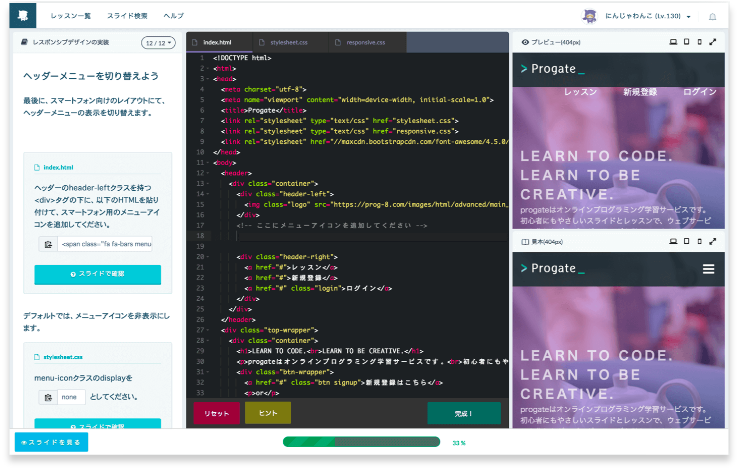The width and height of the screenshot is (739, 470).
Task: Click the user avatar picture
Action: point(589,16)
